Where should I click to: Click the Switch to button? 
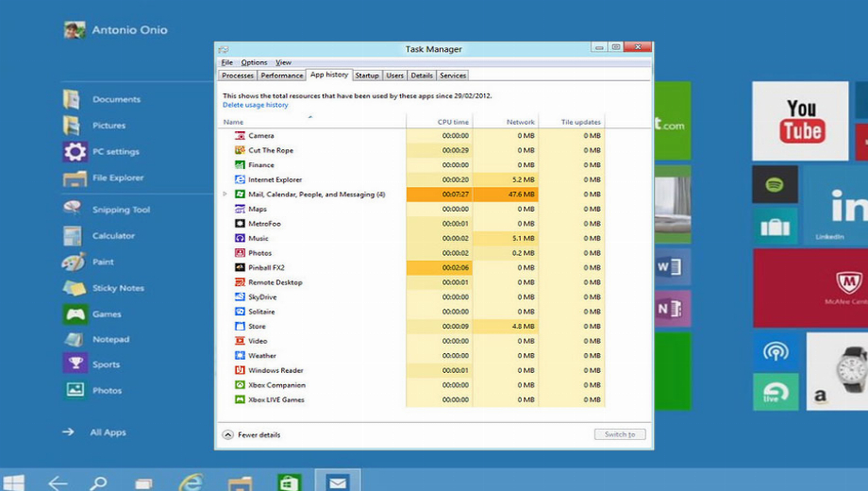point(620,434)
